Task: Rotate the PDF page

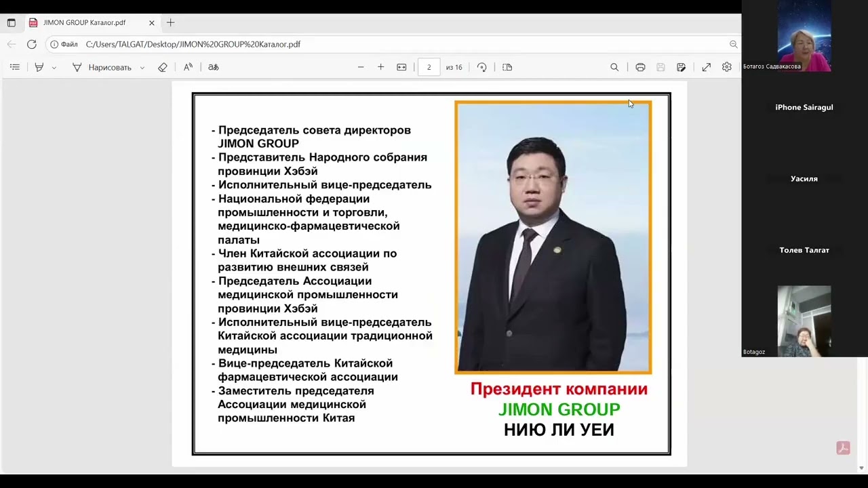Action: (x=481, y=67)
